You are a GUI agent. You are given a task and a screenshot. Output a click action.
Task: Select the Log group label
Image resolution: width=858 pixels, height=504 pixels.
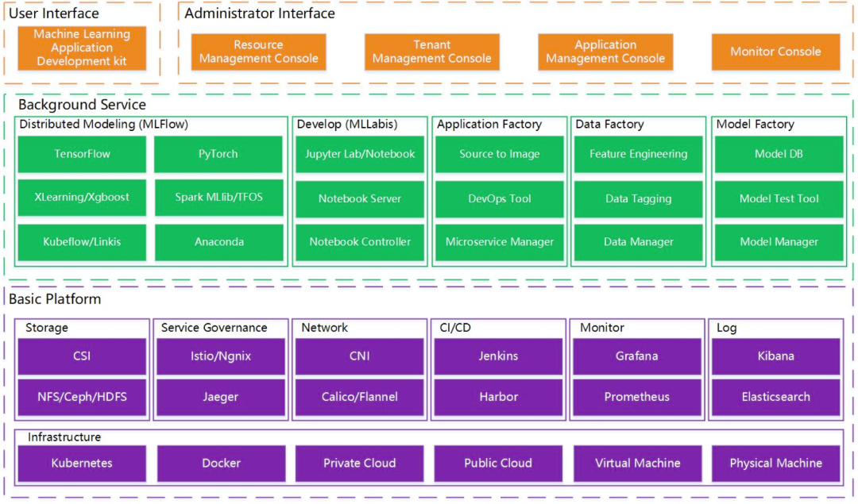[727, 328]
